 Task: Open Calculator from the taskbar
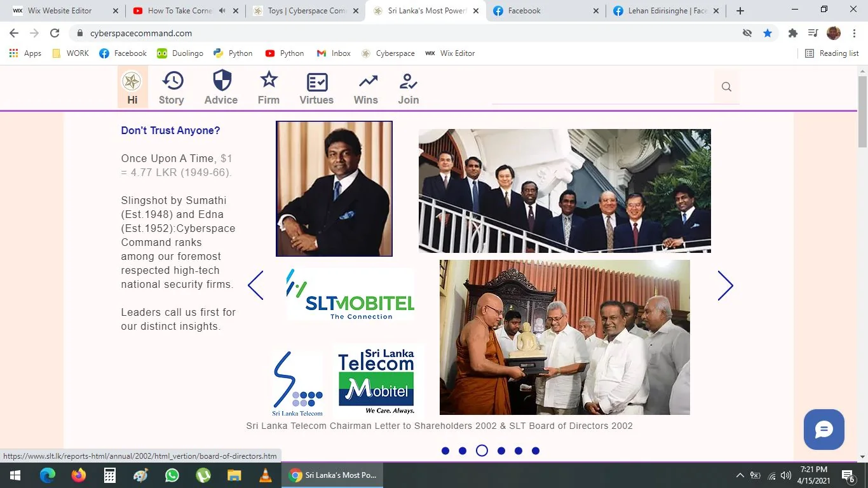tap(110, 475)
